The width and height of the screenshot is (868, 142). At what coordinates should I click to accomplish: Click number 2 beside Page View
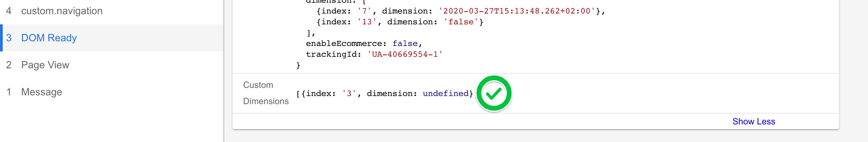click(9, 65)
